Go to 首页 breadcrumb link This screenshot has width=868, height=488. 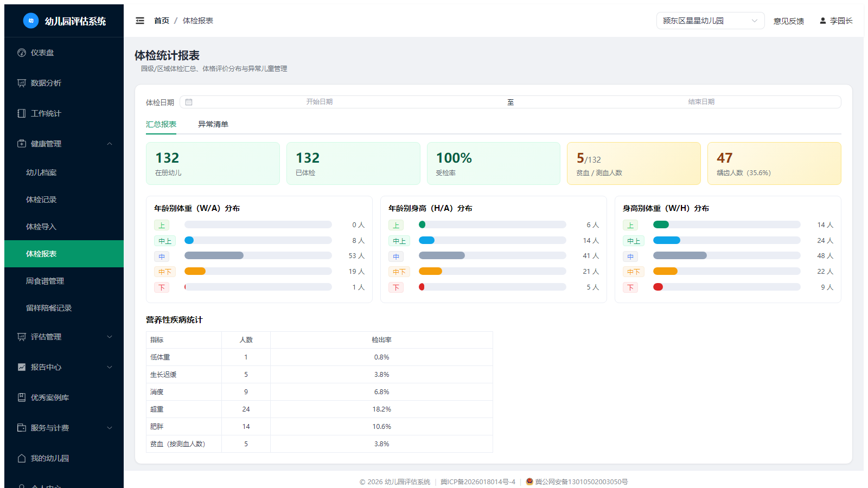[x=162, y=21]
